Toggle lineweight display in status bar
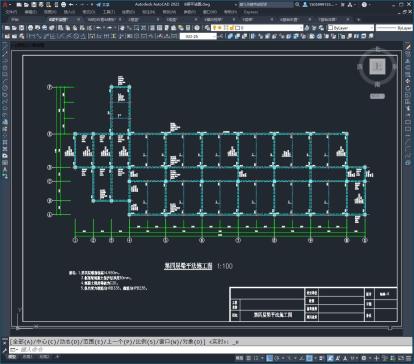414x364 pixels. point(322,358)
